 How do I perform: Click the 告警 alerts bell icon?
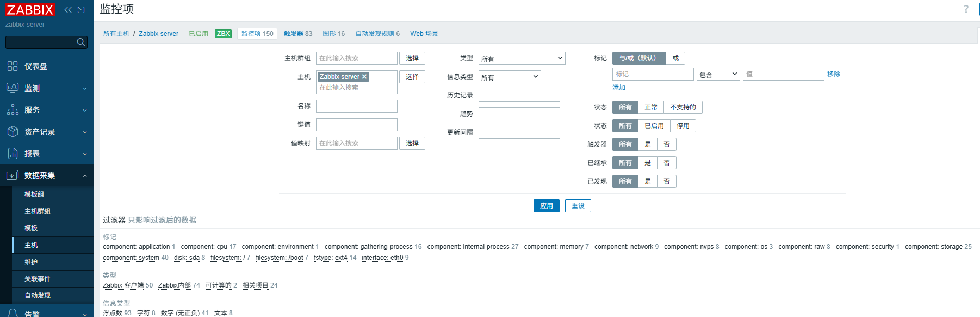tap(13, 313)
